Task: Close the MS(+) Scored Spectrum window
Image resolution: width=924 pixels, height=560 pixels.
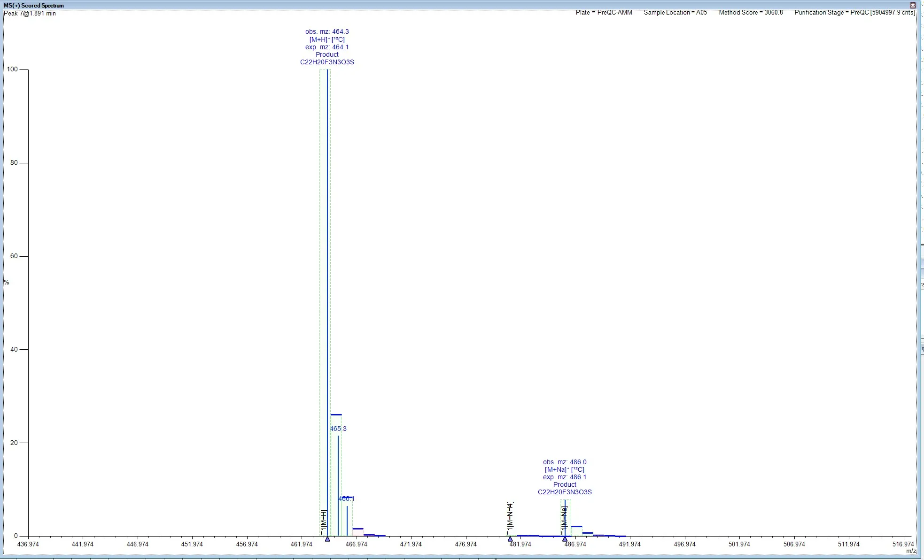Action: click(x=913, y=6)
